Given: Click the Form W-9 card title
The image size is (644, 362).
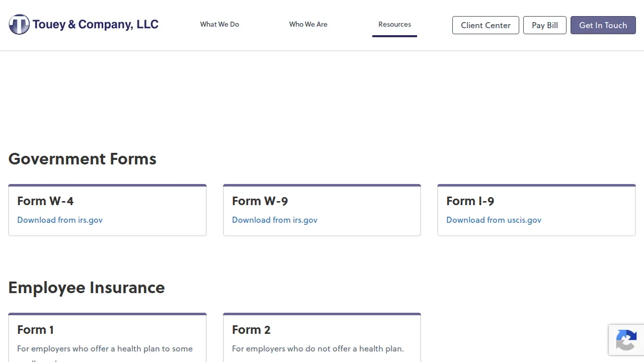Looking at the screenshot, I should [x=260, y=201].
